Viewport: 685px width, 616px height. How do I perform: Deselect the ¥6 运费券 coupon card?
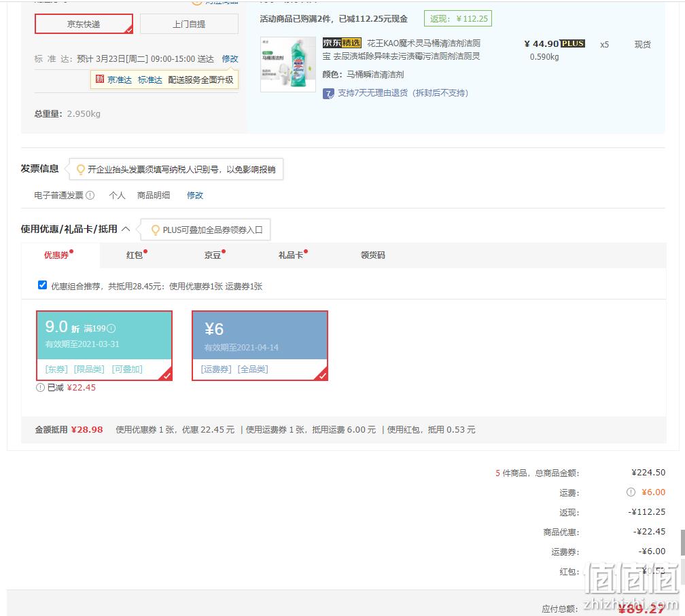tap(260, 345)
